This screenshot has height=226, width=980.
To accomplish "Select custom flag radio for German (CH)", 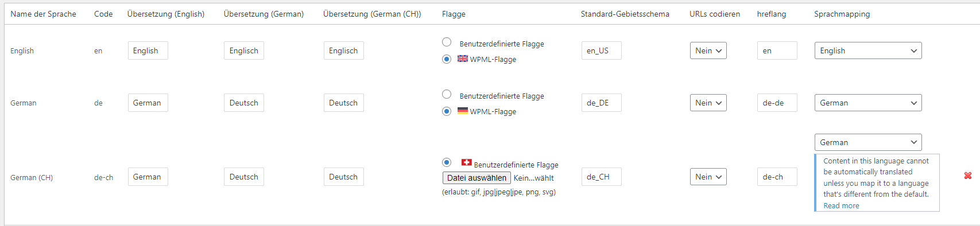I will coord(447,162).
